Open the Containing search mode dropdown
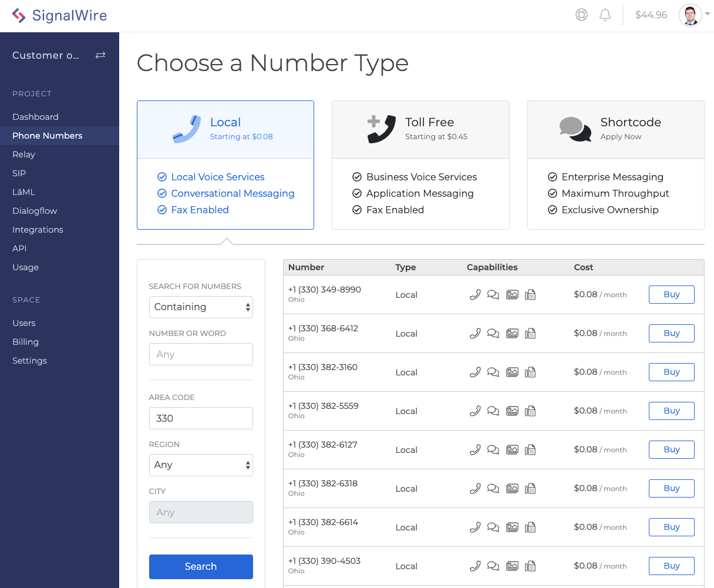 coord(201,307)
